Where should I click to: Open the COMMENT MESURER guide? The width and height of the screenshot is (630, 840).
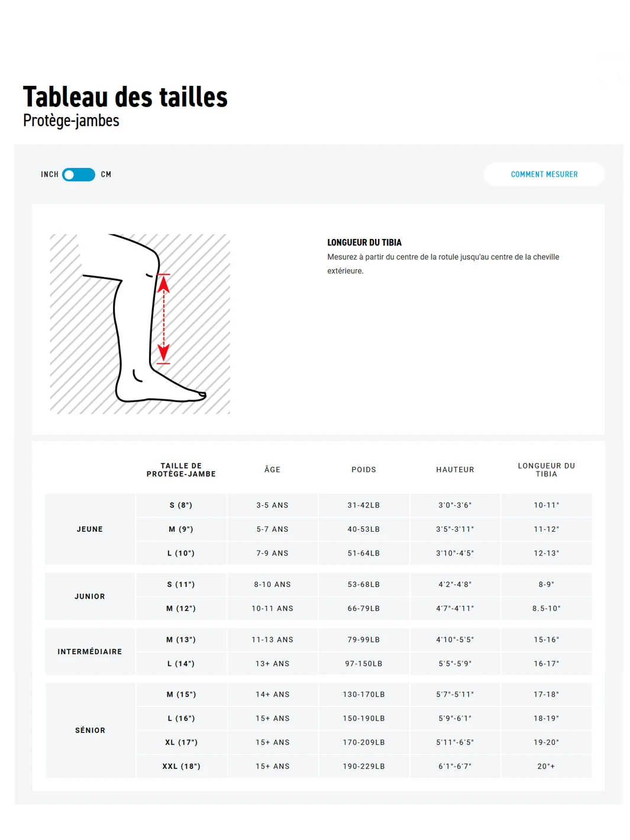coord(544,175)
